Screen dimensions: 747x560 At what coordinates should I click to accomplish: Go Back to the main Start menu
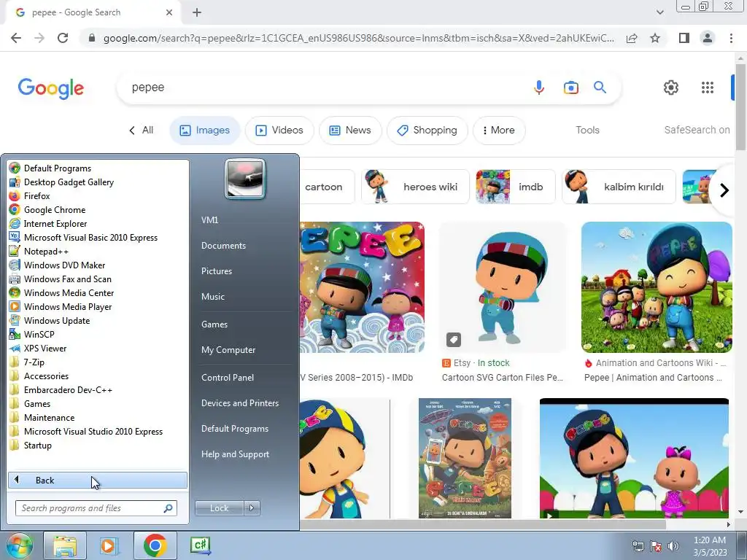tap(98, 480)
